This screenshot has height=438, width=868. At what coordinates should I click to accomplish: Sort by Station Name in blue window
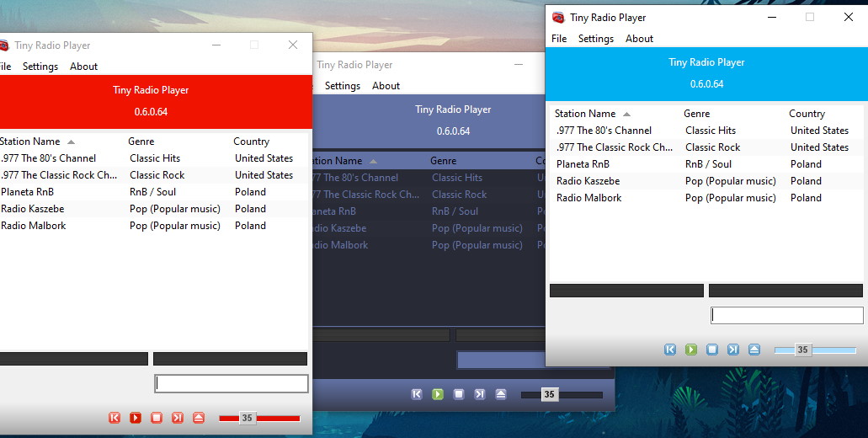point(585,114)
